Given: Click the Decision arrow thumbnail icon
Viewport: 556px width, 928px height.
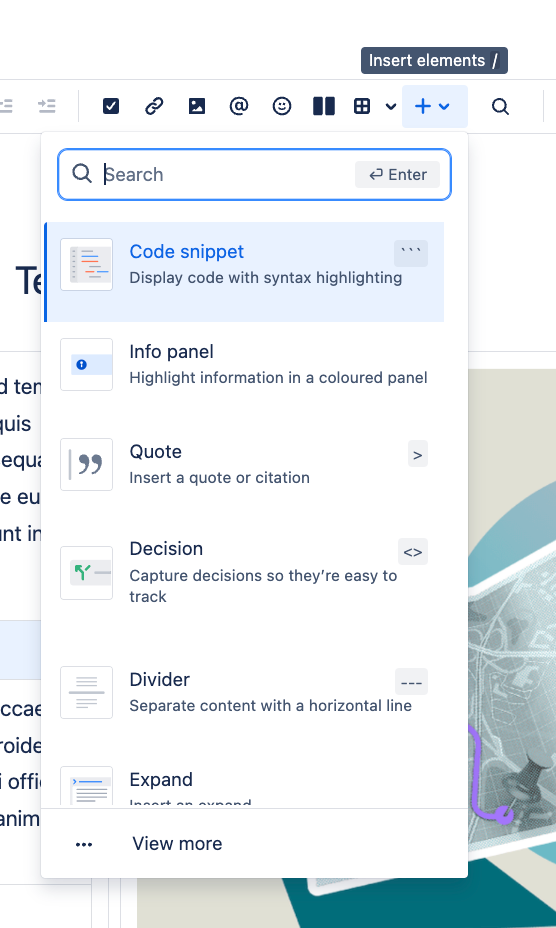Looking at the screenshot, I should 86,573.
